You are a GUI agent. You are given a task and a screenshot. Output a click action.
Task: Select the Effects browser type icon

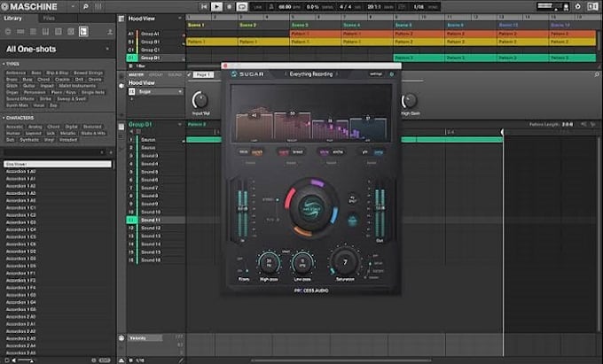58,32
